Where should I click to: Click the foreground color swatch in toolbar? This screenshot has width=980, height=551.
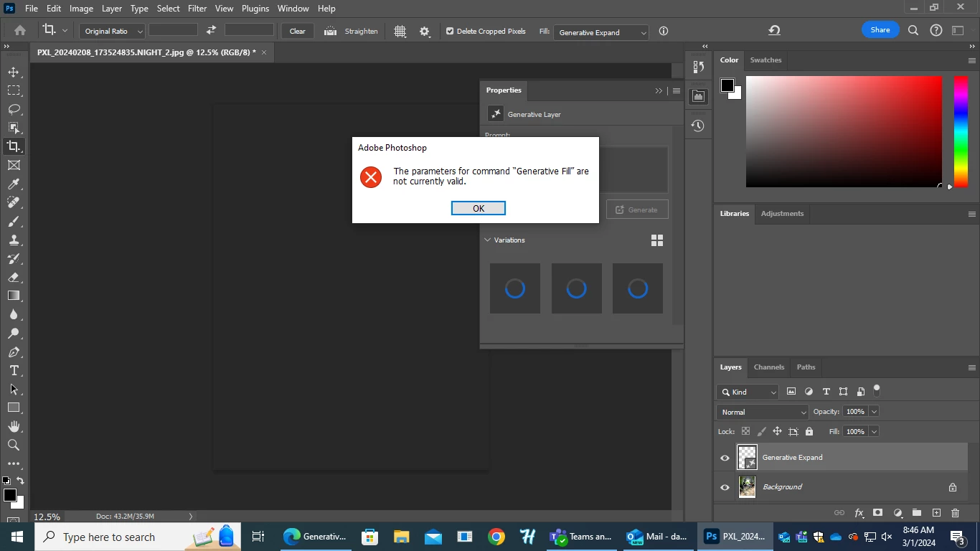coord(10,496)
